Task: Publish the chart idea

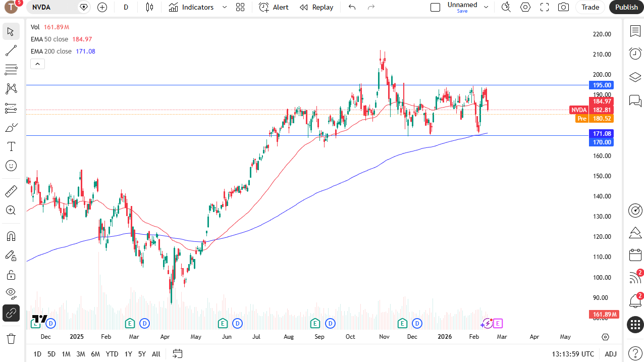Action: pos(626,7)
